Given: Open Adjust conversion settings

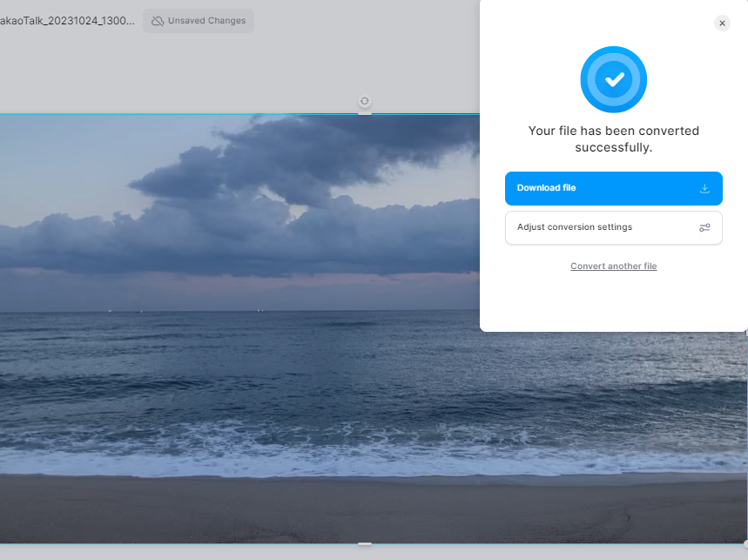Looking at the screenshot, I should coord(614,227).
